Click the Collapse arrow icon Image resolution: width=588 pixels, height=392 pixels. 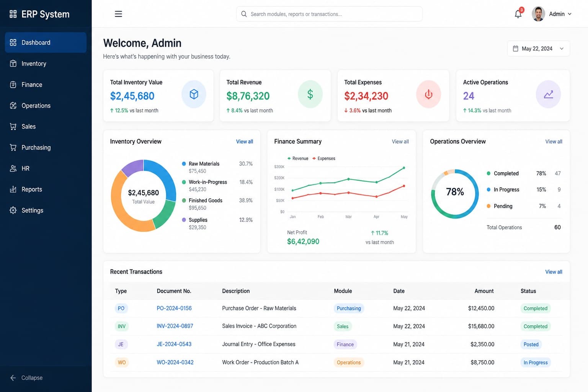[x=13, y=378]
